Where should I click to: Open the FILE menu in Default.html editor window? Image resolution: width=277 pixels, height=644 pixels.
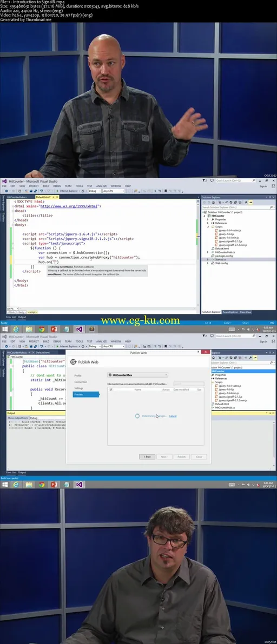coord(4,186)
